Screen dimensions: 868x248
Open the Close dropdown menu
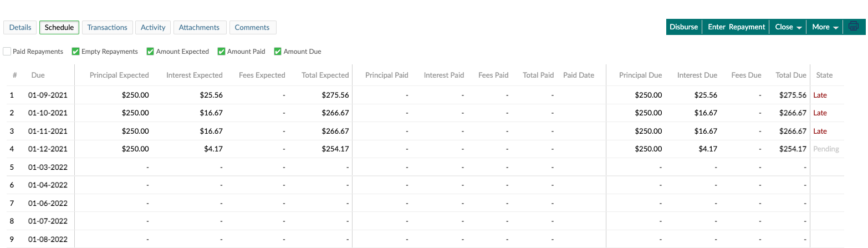[788, 27]
